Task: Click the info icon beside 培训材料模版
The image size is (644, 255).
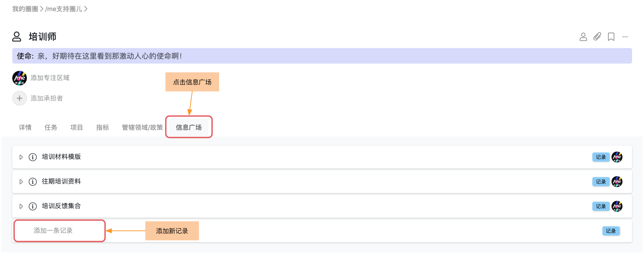Action: coord(33,157)
